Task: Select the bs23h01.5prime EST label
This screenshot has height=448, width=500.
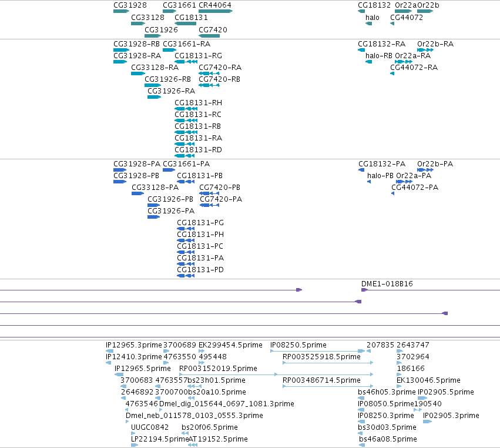Action: pyautogui.click(x=217, y=380)
